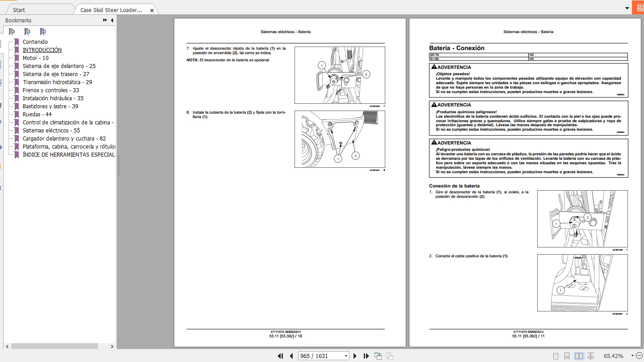This screenshot has height=362, width=644.
Task: Add a new bookmark
Action: [27, 32]
